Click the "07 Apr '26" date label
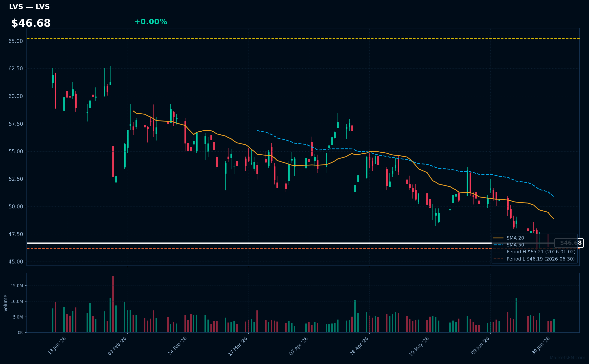The width and height of the screenshot is (589, 364). pos(299,346)
